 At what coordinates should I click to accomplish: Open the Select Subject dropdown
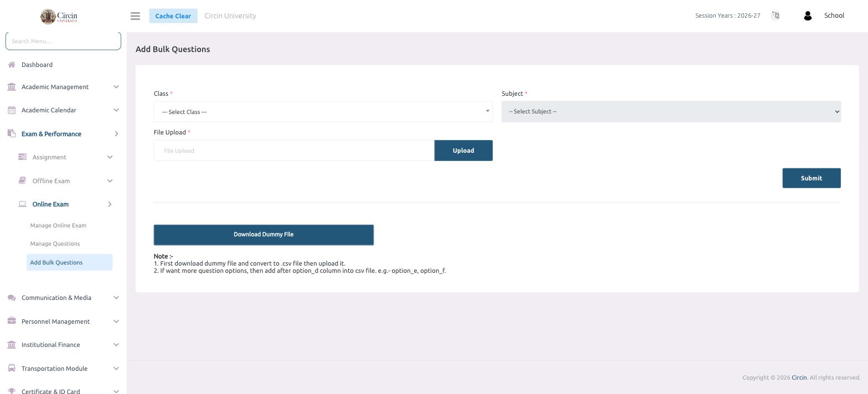[x=671, y=111]
